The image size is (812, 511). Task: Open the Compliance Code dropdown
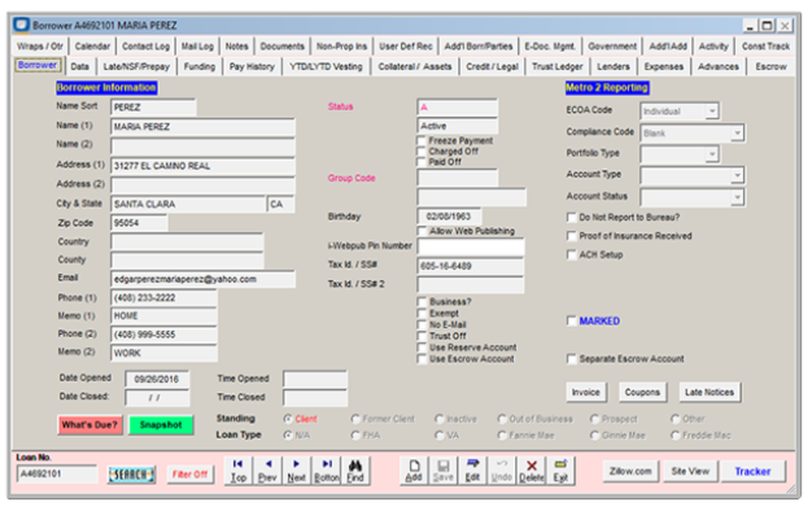pyautogui.click(x=737, y=133)
